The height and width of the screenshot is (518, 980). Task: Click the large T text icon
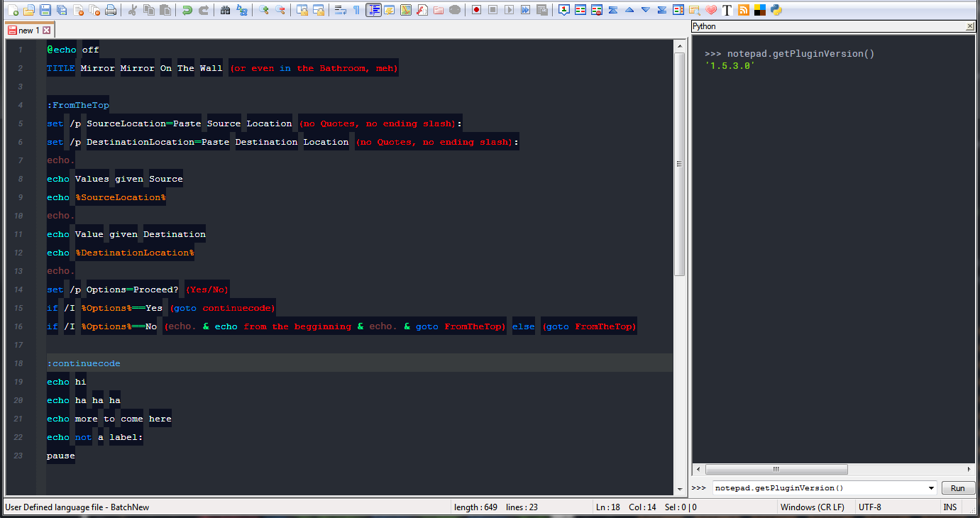pos(727,10)
